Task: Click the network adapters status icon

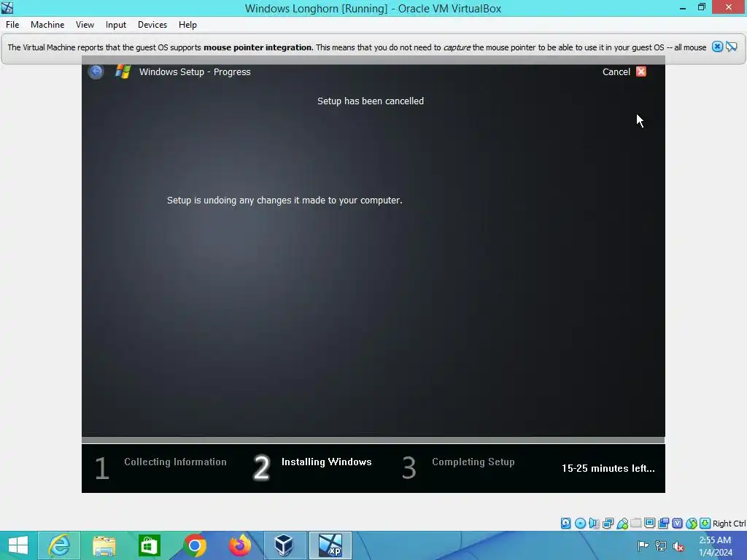Action: pyautogui.click(x=608, y=524)
